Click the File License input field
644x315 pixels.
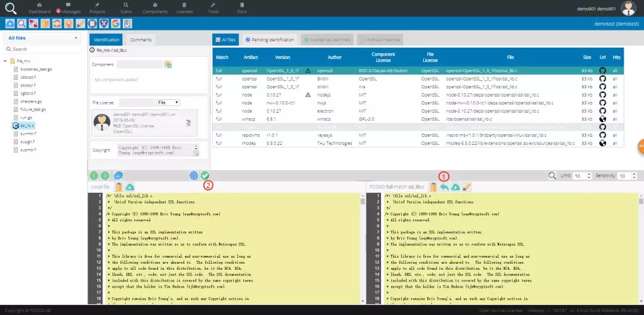137,102
